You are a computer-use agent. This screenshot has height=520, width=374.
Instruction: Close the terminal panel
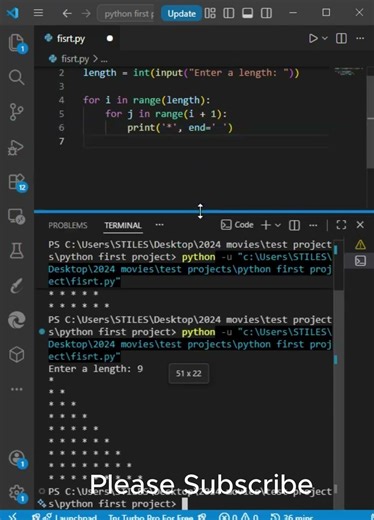[x=360, y=225]
